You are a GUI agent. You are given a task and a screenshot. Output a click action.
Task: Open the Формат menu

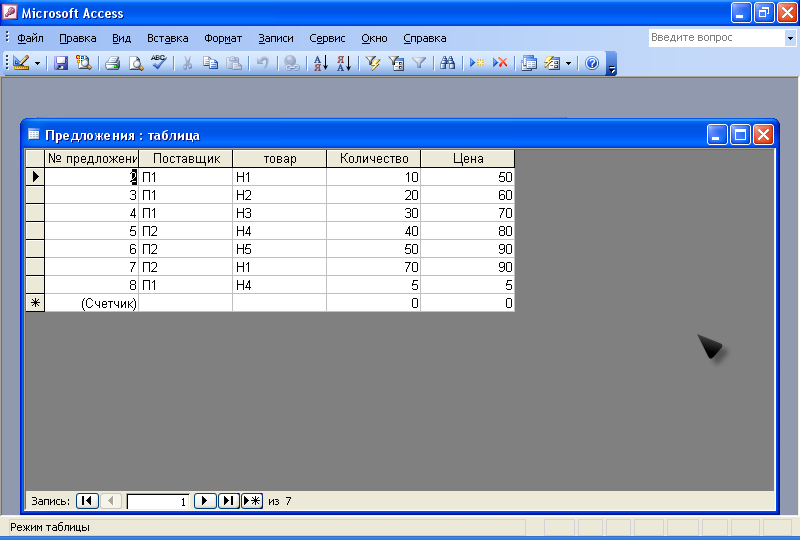pos(223,38)
